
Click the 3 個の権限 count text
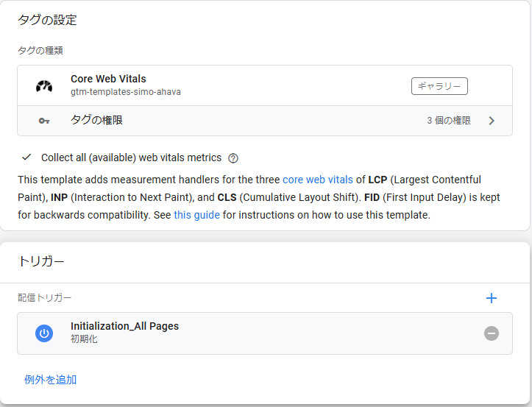coord(448,121)
